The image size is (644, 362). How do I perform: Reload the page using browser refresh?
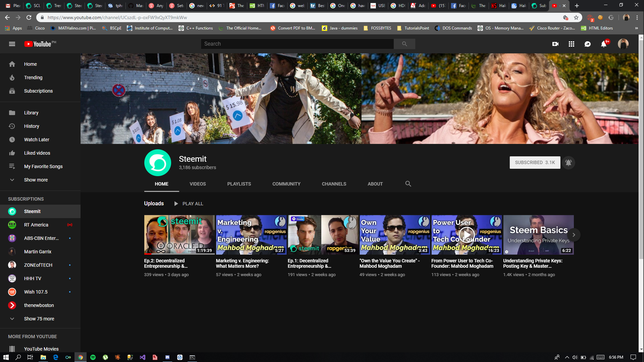pos(29,17)
